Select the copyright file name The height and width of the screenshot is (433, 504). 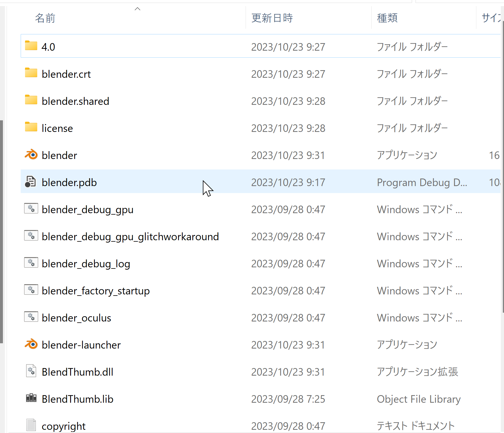(x=64, y=426)
